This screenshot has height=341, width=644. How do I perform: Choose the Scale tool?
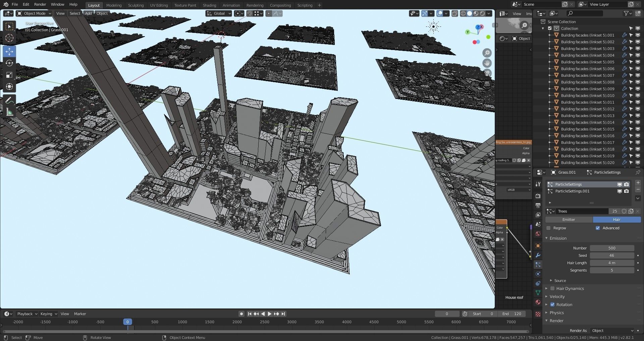point(9,75)
